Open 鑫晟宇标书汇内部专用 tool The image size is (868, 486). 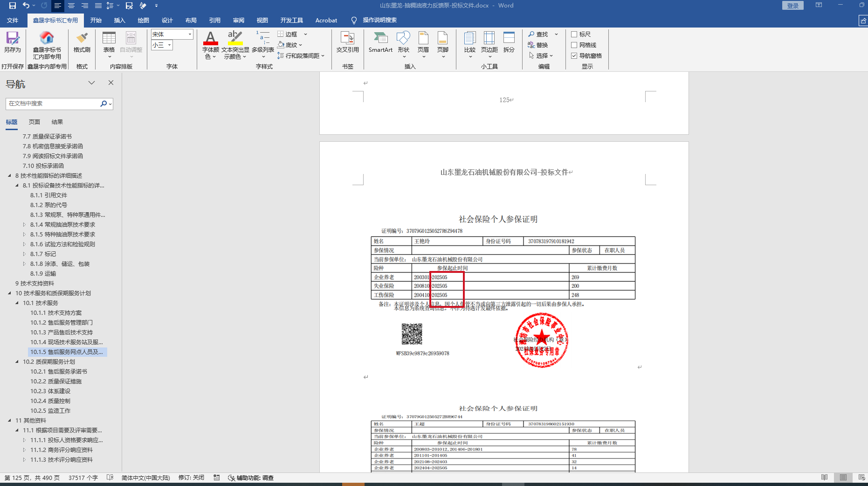[x=47, y=45]
